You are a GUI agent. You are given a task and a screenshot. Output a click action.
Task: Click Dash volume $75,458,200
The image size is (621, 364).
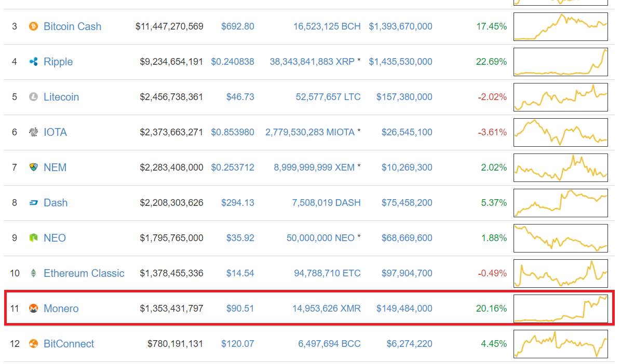click(x=407, y=203)
